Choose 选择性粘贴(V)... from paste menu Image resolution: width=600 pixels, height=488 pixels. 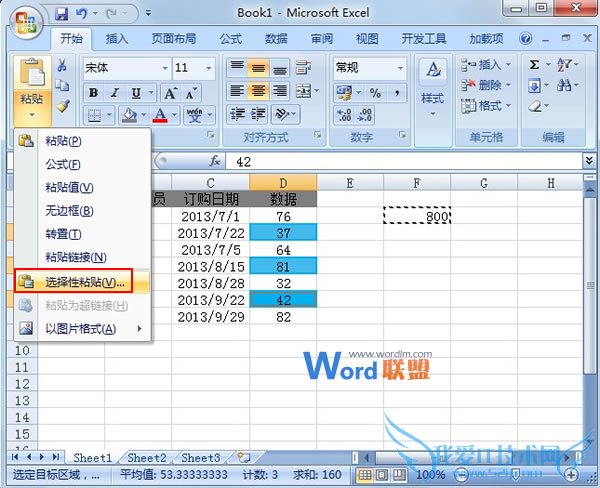pyautogui.click(x=82, y=282)
